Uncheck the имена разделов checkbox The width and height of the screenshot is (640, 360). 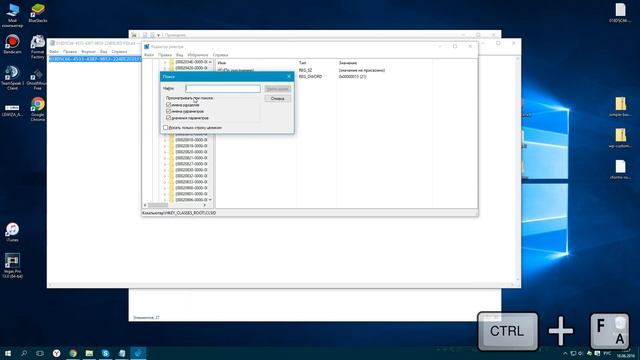coord(169,105)
